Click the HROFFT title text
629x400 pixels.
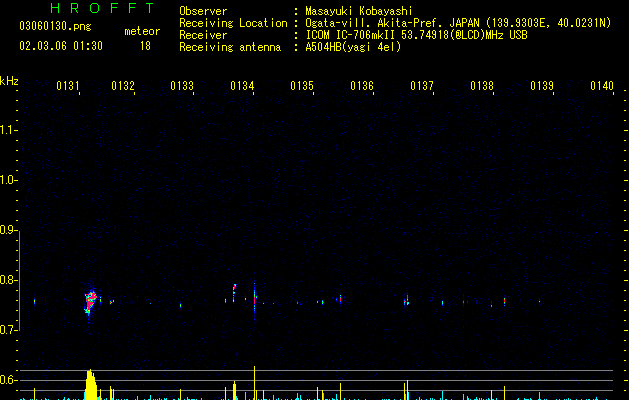tap(102, 8)
